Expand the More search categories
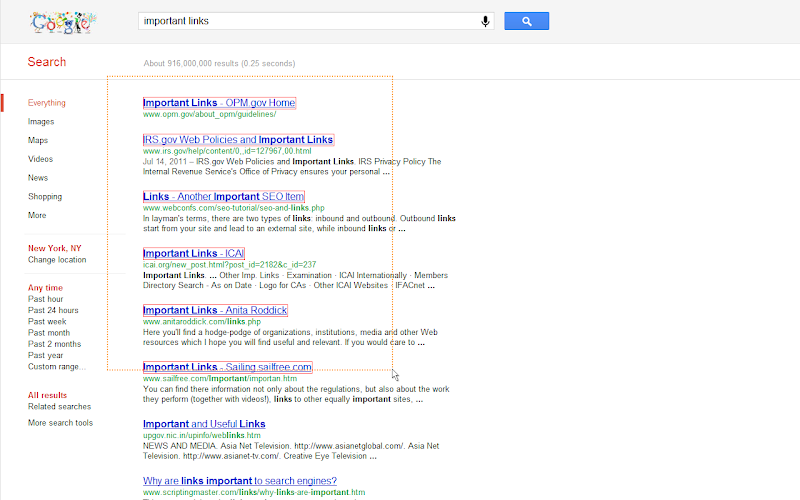 pos(37,215)
